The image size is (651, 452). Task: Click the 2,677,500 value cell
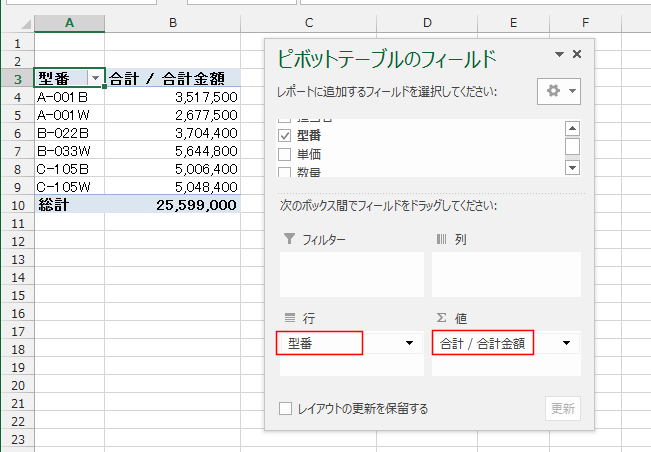coord(173,115)
